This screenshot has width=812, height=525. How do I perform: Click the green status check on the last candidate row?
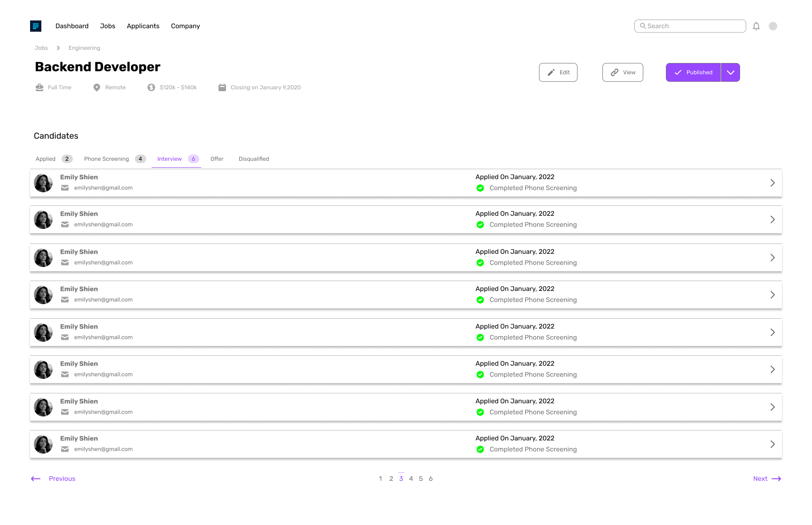click(480, 449)
